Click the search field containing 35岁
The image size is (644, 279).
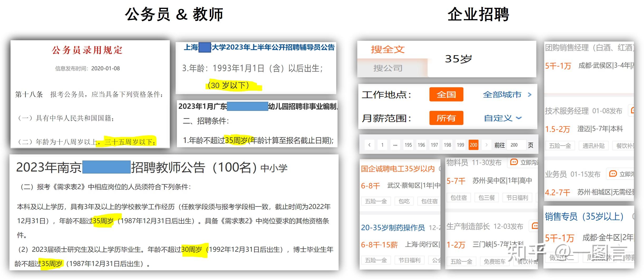click(x=482, y=59)
